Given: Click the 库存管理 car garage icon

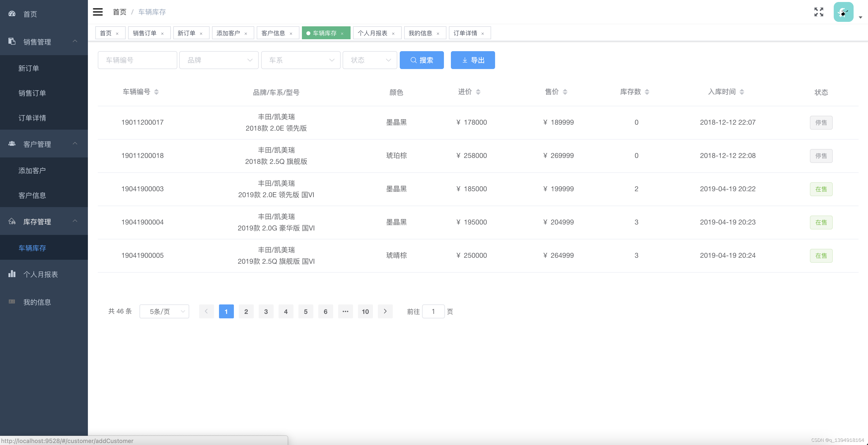Looking at the screenshot, I should 12,221.
